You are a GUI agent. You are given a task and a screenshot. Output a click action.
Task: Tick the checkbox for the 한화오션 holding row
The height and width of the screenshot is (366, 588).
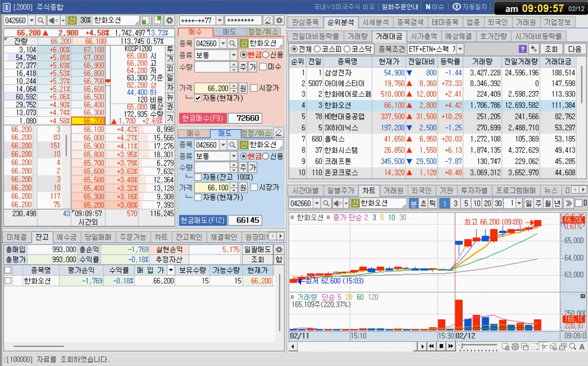click(8, 281)
